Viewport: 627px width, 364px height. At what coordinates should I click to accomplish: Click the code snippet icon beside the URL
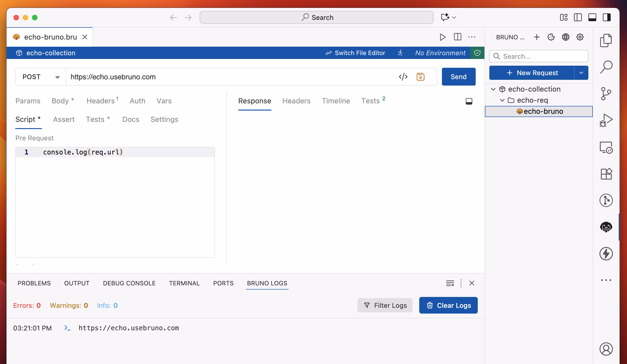point(404,77)
